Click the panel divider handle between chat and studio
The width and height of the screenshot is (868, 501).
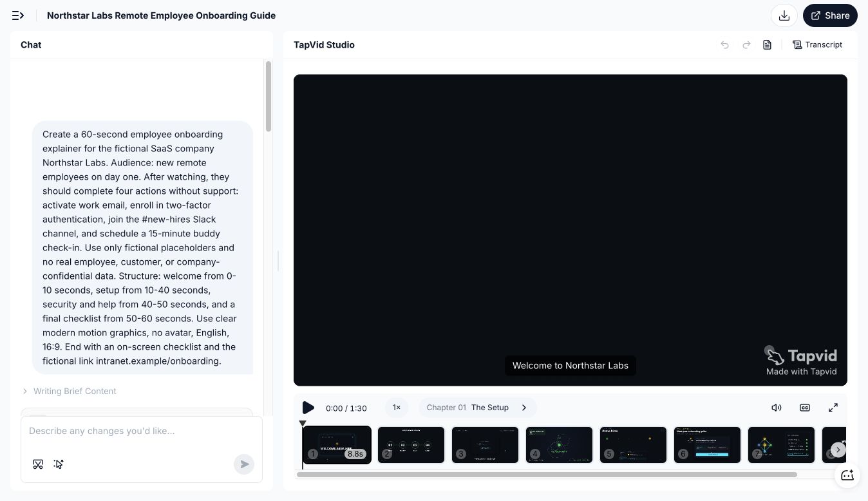[x=278, y=261]
